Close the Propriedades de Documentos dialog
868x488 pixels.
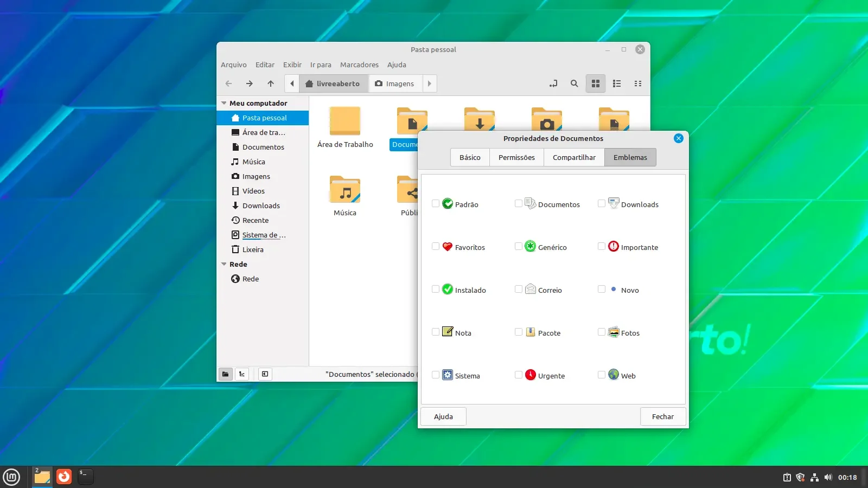pos(679,138)
